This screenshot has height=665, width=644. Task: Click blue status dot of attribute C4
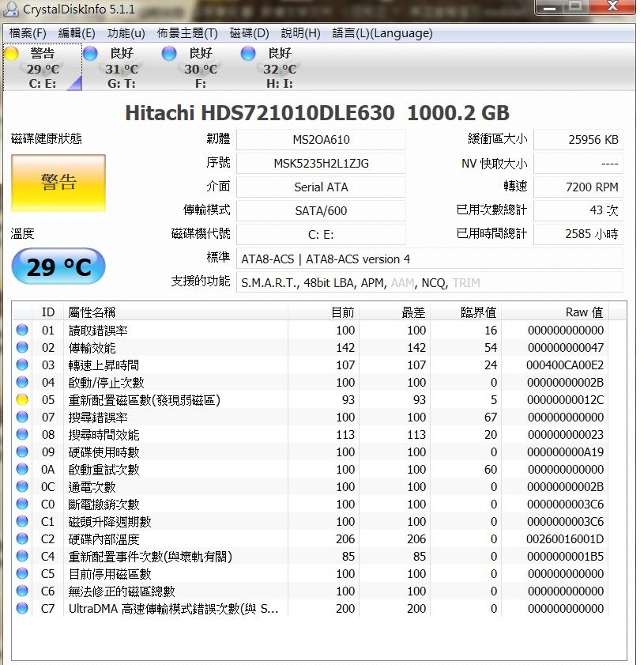tap(22, 556)
